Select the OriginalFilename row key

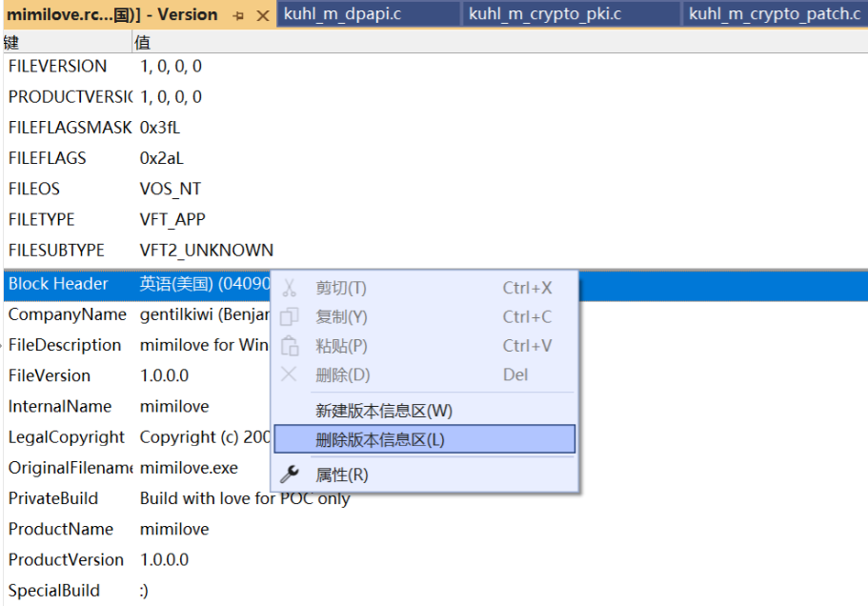(71, 468)
